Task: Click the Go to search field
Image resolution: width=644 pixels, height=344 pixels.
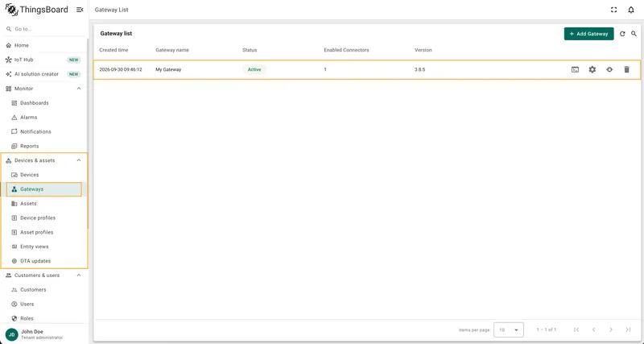Action: 43,29
